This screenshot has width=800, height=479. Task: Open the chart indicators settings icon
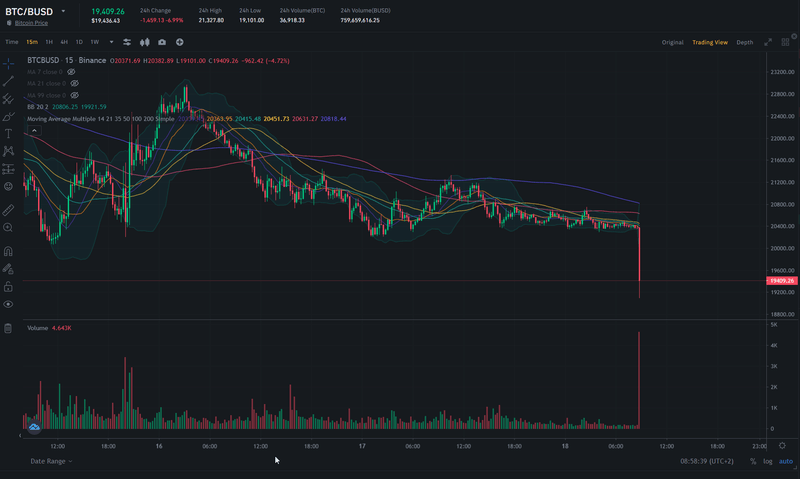click(127, 42)
